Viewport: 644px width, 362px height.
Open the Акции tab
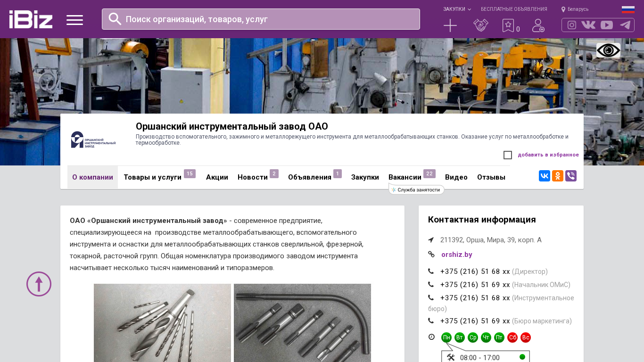[x=217, y=177]
